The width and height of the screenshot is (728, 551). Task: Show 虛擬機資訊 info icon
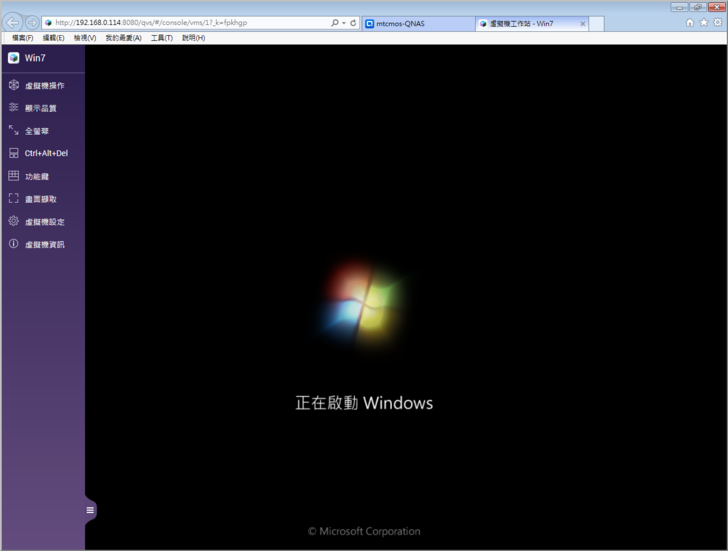coord(14,244)
